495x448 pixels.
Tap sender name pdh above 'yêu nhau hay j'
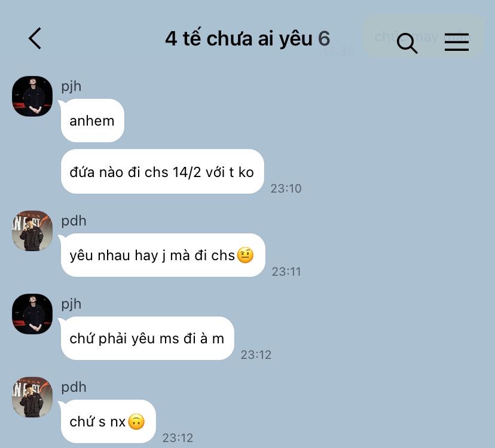[x=74, y=221]
